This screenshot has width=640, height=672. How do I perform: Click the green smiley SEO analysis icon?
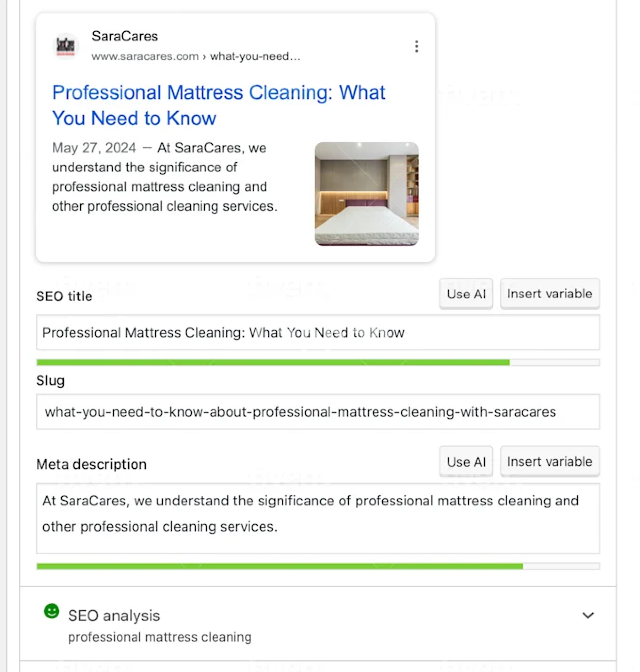click(x=52, y=611)
